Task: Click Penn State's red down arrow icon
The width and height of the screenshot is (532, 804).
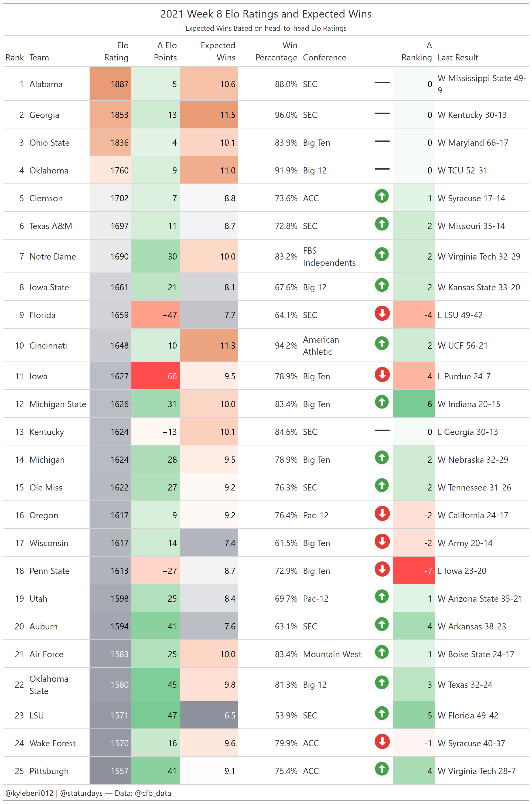Action: click(x=382, y=569)
